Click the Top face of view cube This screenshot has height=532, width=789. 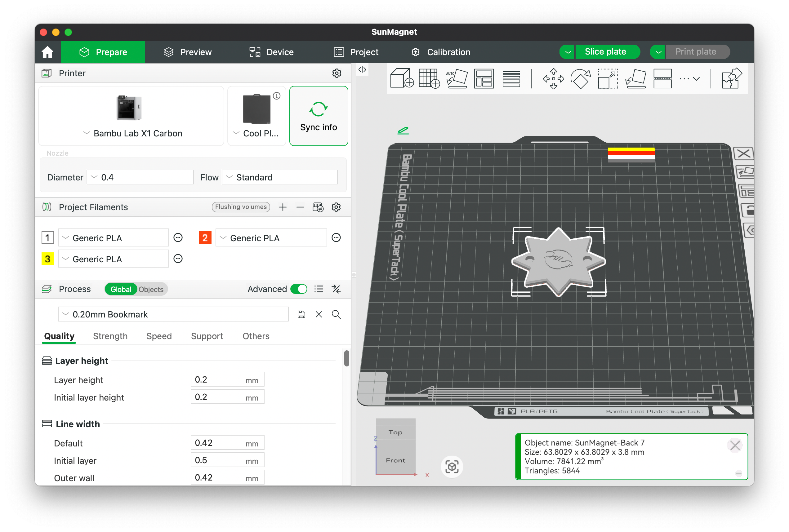(395, 432)
